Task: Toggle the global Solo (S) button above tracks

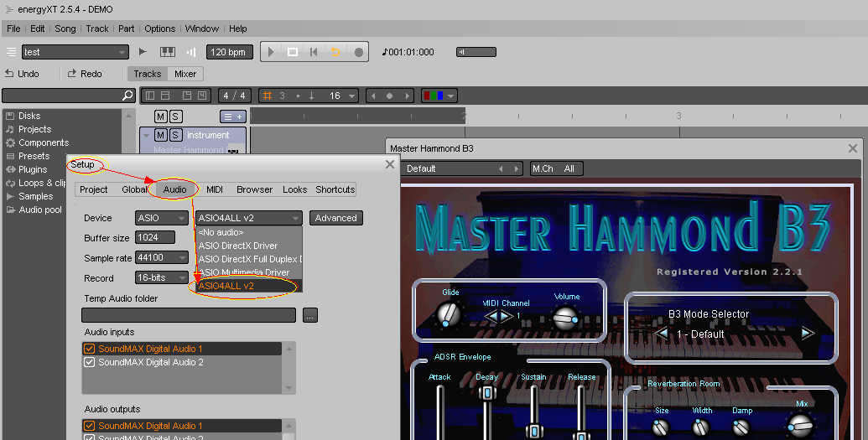Action: pyautogui.click(x=175, y=116)
